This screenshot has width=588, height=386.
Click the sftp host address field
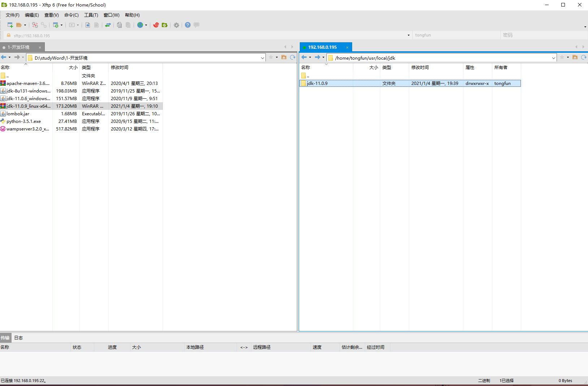[207, 35]
